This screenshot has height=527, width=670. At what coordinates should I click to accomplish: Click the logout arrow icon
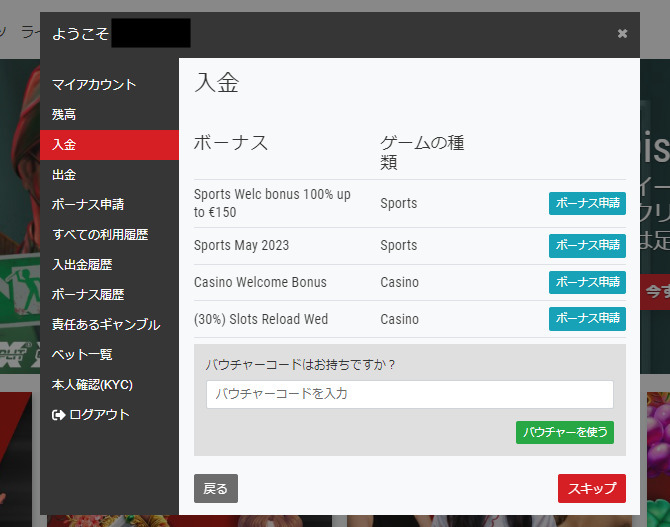tap(58, 415)
